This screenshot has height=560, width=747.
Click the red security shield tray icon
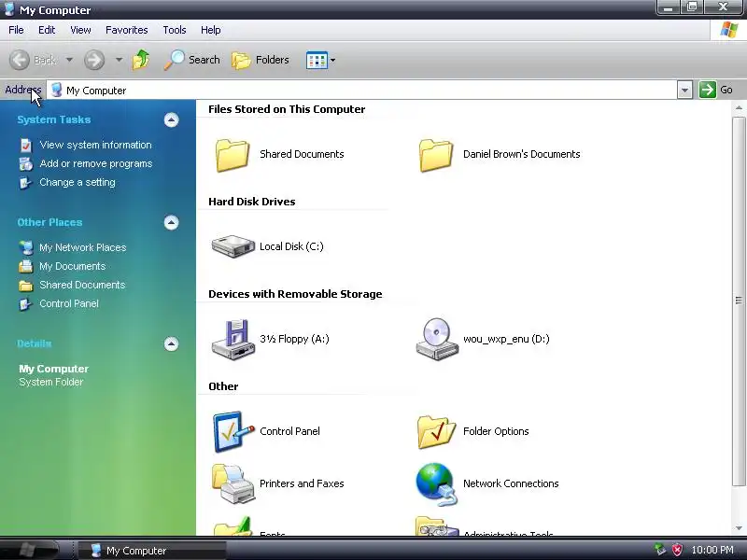[677, 550]
